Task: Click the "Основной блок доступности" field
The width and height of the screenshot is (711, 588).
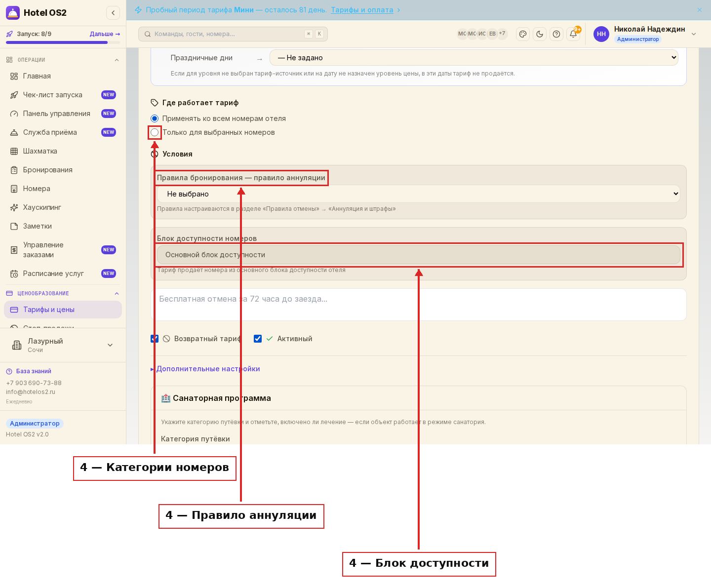Action: pos(418,255)
